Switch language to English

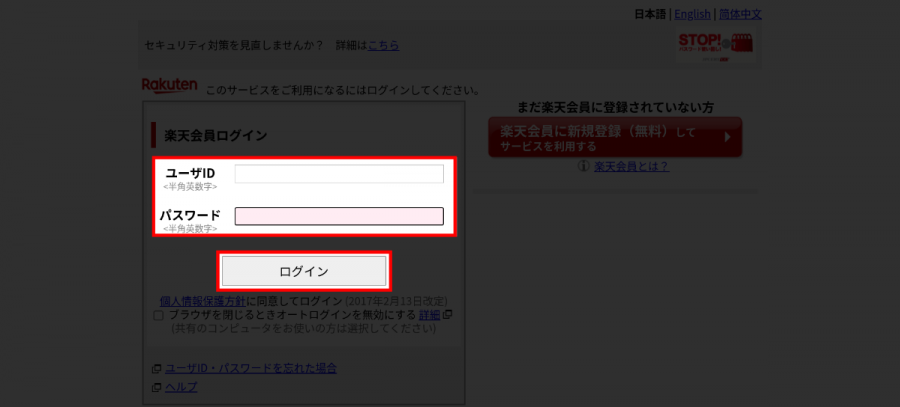click(x=692, y=14)
